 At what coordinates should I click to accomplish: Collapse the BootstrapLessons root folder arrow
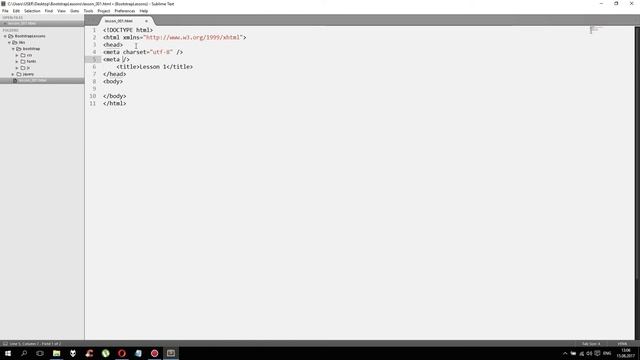5,36
